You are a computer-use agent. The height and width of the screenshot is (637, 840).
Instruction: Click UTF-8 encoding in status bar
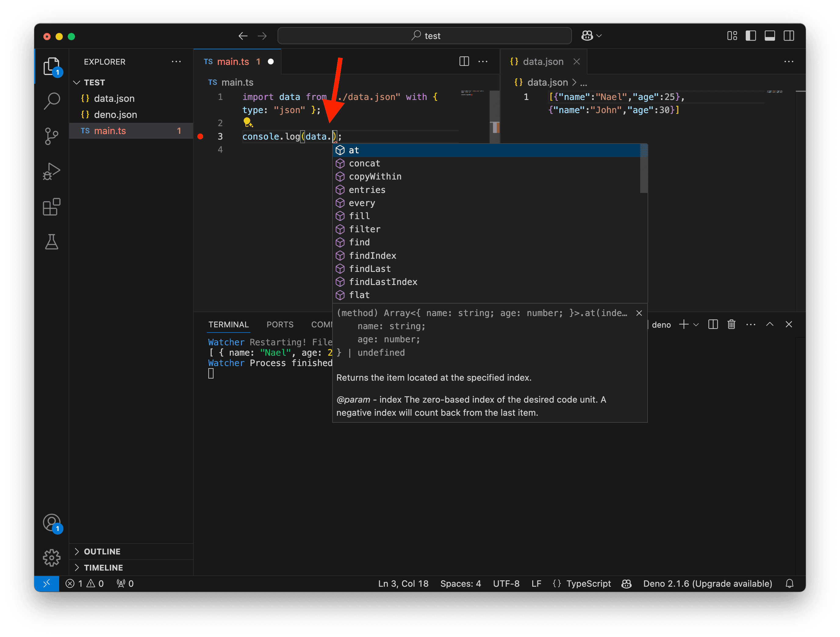[x=506, y=583]
